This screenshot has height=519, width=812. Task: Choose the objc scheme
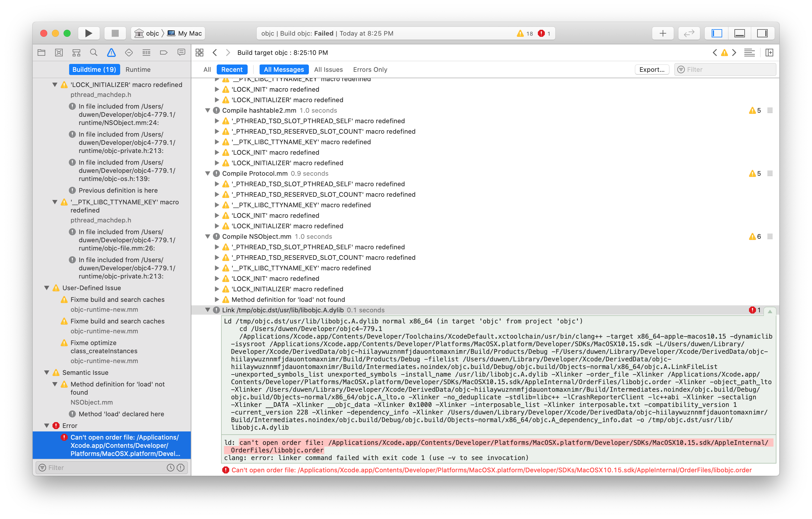[147, 33]
